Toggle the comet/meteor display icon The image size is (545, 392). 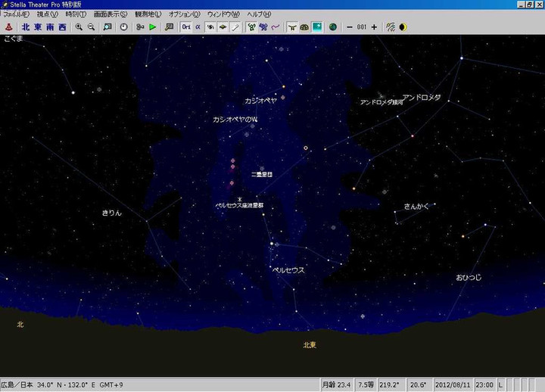[x=235, y=27]
